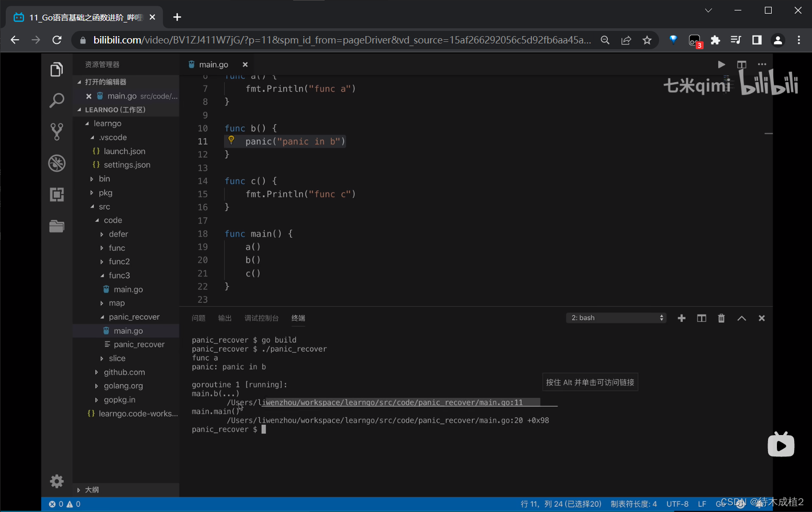The height and width of the screenshot is (512, 812).
Task: Open main.go under func3 folder
Action: (128, 290)
